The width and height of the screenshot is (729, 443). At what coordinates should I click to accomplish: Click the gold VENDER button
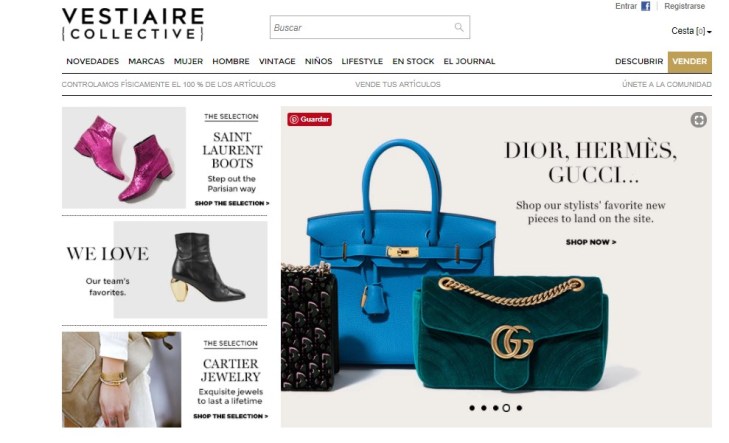click(x=689, y=62)
